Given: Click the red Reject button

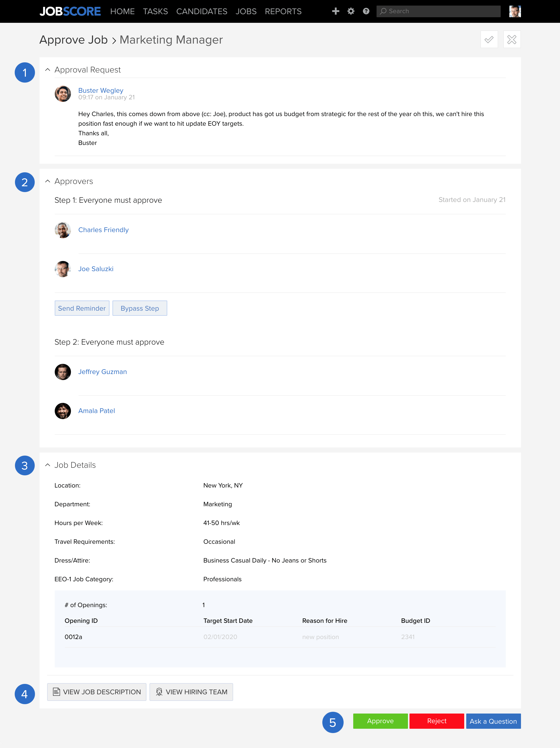Looking at the screenshot, I should 437,721.
